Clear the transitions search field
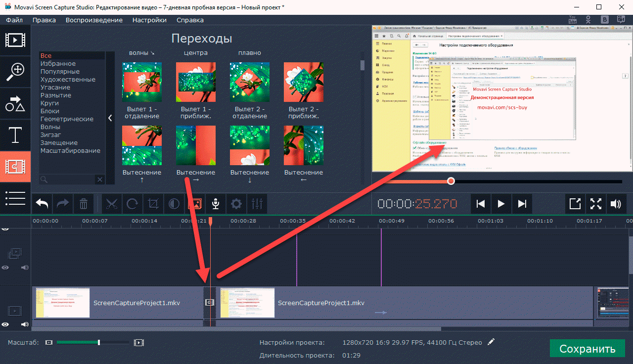This screenshot has width=633, height=364. [99, 180]
